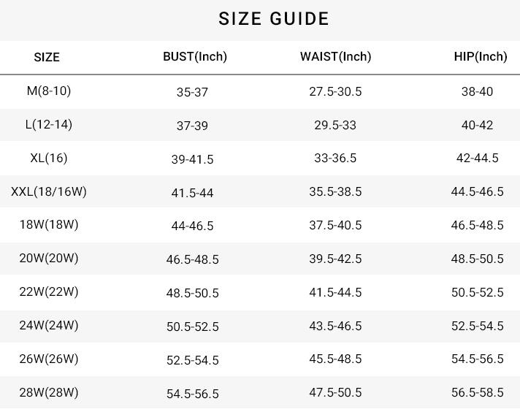Click the HIP(Inch) column header
Screen dimensions: 520x420
[x=480, y=56]
